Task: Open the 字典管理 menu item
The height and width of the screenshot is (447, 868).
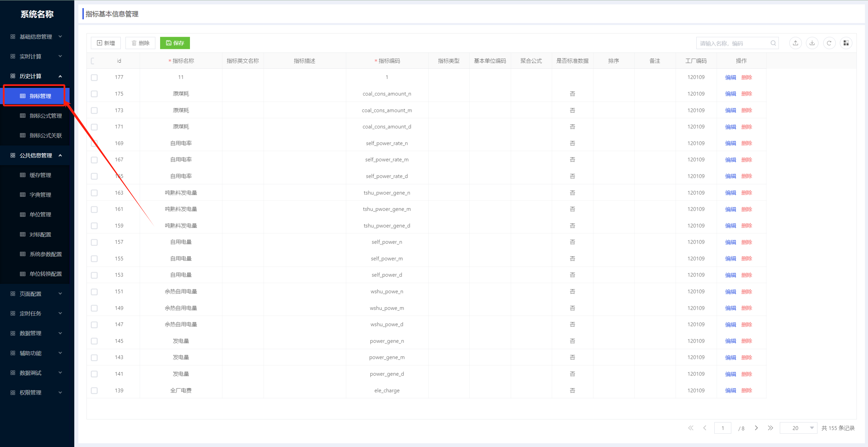Action: (x=35, y=195)
